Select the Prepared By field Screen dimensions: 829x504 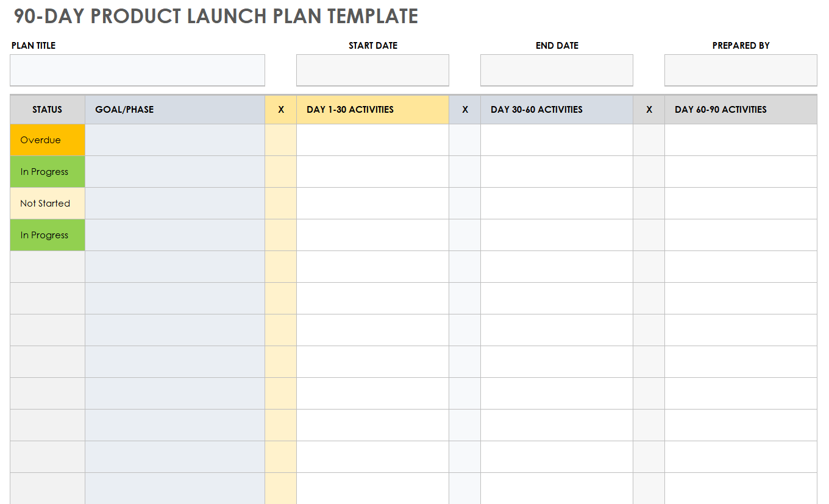(741, 70)
